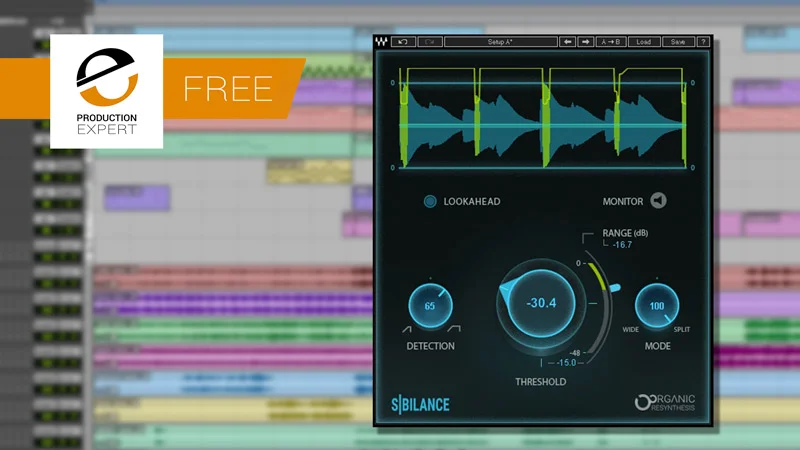Click the waveform display graph
This screenshot has height=450, width=800.
coord(542,118)
